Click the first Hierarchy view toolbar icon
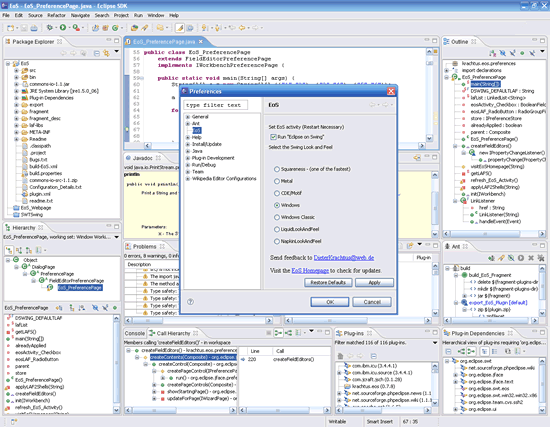The height and width of the screenshot is (427, 550). click(9, 250)
